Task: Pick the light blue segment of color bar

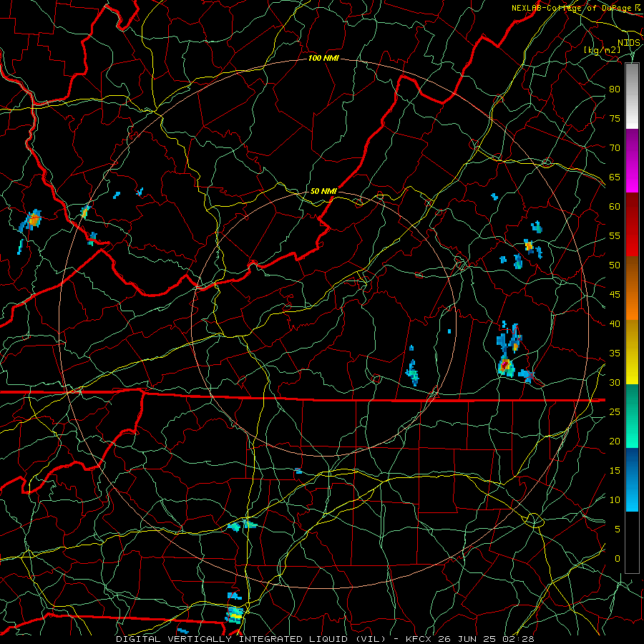Action: click(x=632, y=479)
